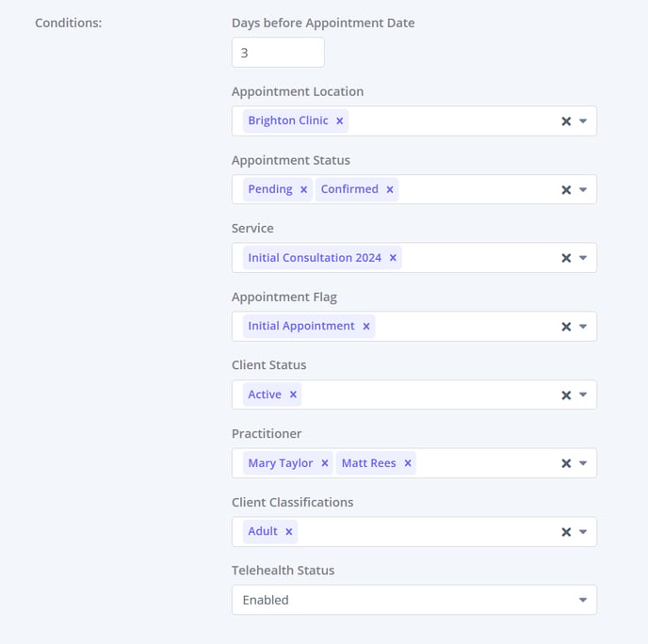Open the Telehealth Status dropdown

414,600
